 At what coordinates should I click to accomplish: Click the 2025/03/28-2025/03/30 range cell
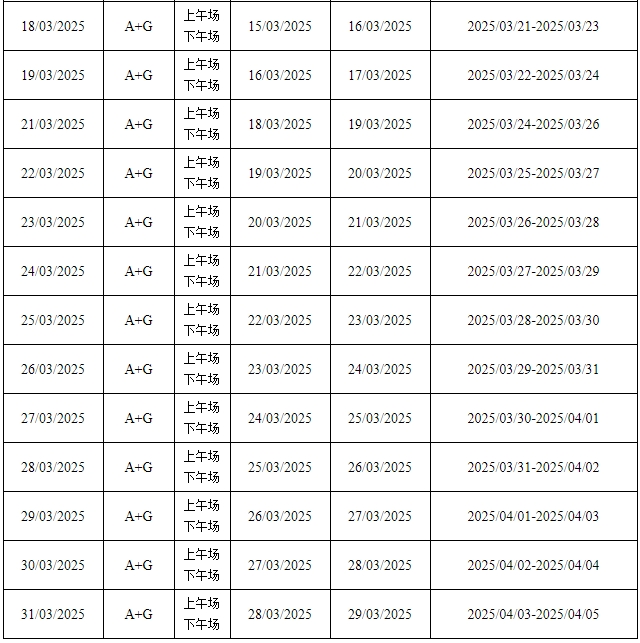click(x=533, y=320)
